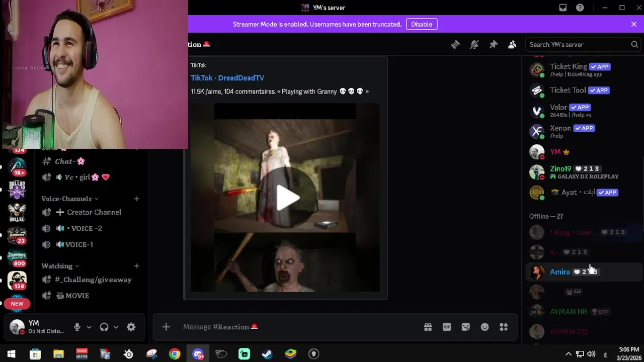Open offline member AYMAN NB profile

click(x=583, y=312)
